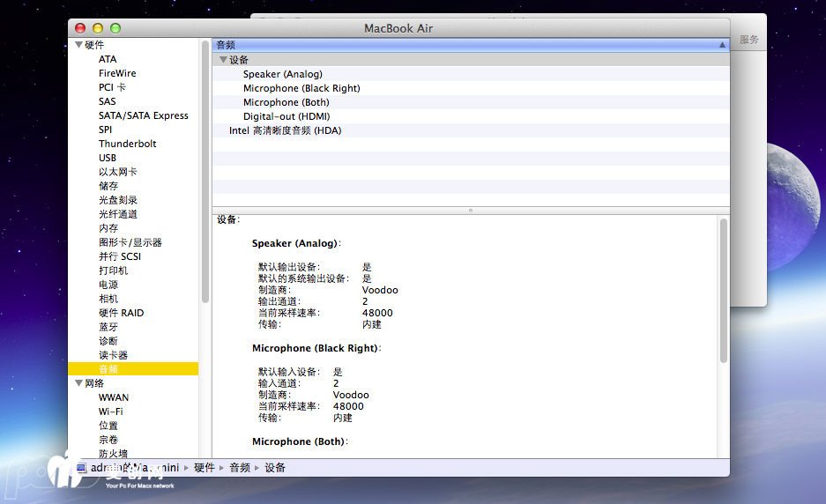Select the Speaker (Analog) device row
This screenshot has width=826, height=504.
coord(282,74)
